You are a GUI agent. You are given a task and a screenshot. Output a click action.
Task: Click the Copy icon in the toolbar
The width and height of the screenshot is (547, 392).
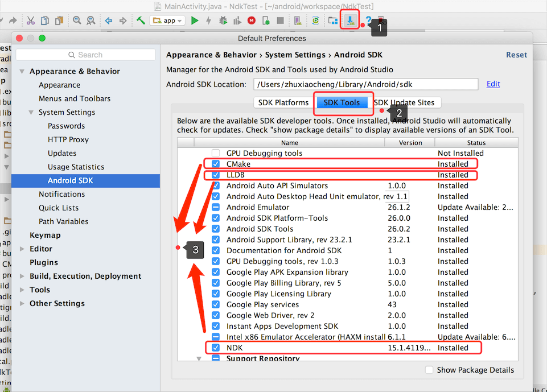pos(45,21)
